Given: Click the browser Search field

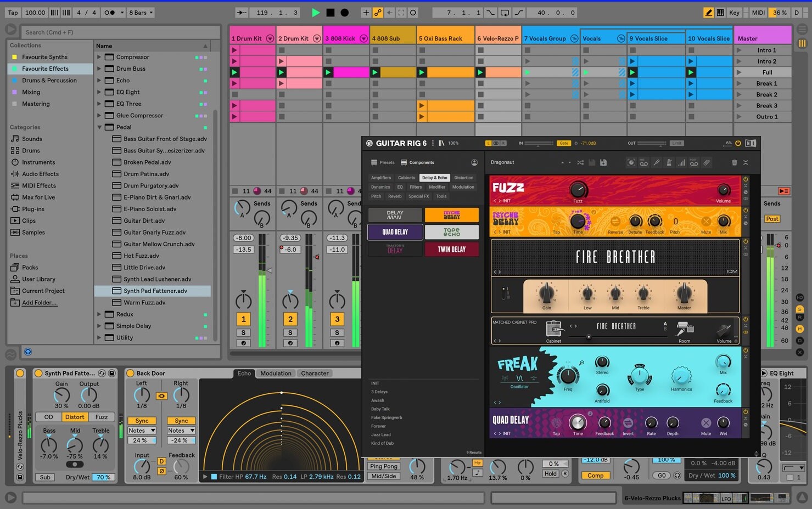Looking at the screenshot, I should [x=120, y=32].
